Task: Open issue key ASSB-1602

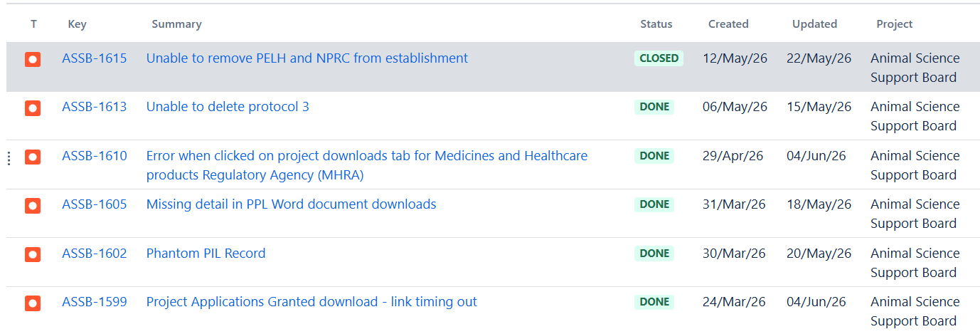Action: point(95,254)
